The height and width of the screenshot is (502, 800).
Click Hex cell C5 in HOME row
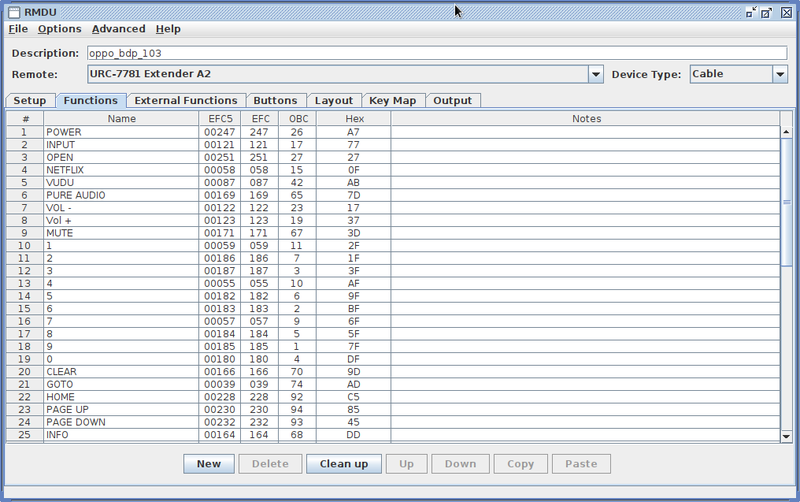click(x=354, y=397)
